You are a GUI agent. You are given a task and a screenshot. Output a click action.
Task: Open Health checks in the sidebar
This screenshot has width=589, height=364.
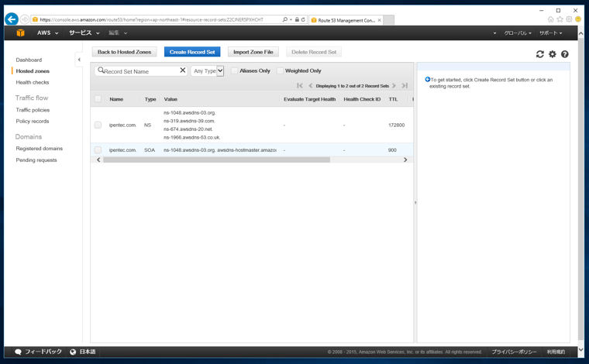[33, 82]
